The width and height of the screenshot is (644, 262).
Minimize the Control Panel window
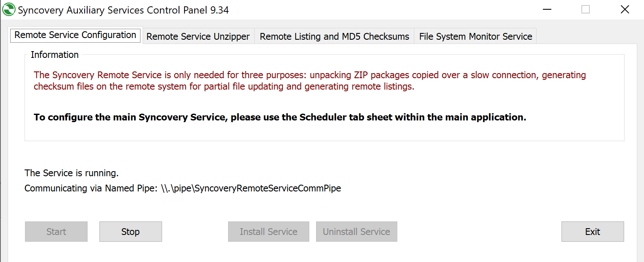point(547,9)
